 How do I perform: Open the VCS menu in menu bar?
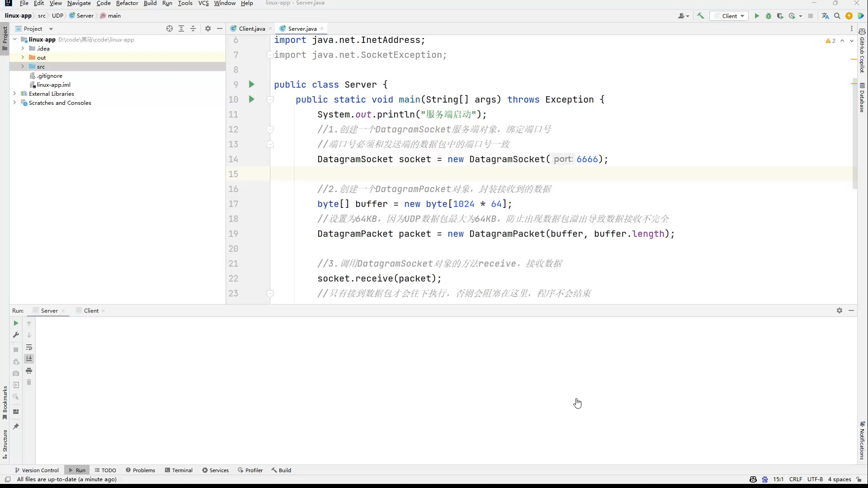(204, 3)
